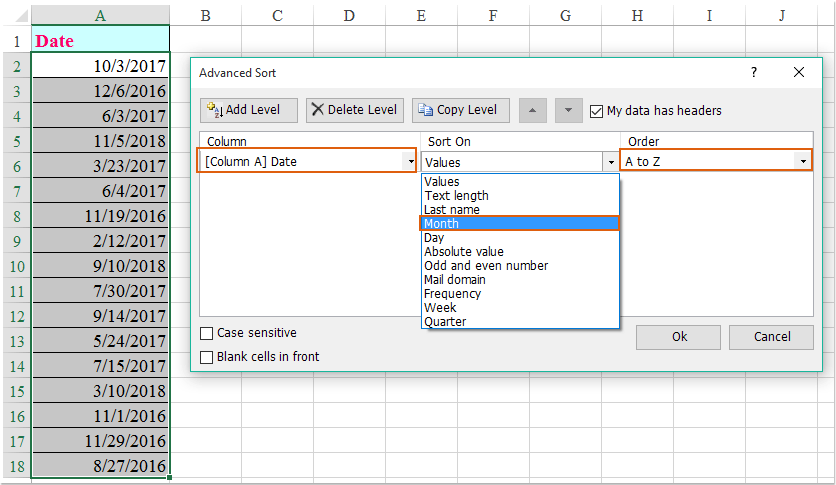
Task: Enable the Case sensitive checkbox
Action: click(207, 334)
